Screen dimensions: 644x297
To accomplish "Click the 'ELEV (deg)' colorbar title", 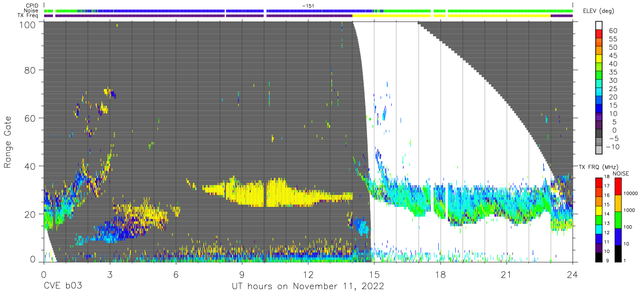I will 598,10.
